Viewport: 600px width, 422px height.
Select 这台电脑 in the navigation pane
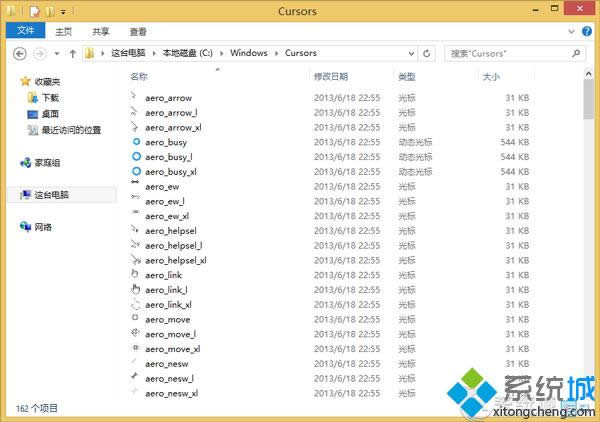pyautogui.click(x=51, y=195)
